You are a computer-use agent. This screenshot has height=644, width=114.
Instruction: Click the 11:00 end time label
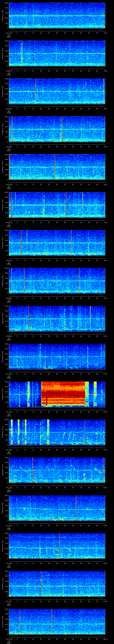click(x=105, y=374)
